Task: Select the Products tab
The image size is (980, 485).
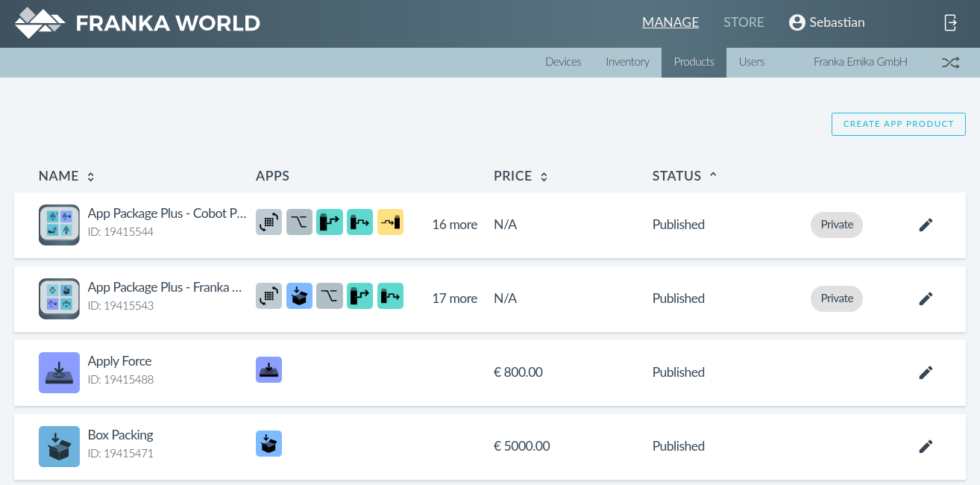Action: coord(694,62)
